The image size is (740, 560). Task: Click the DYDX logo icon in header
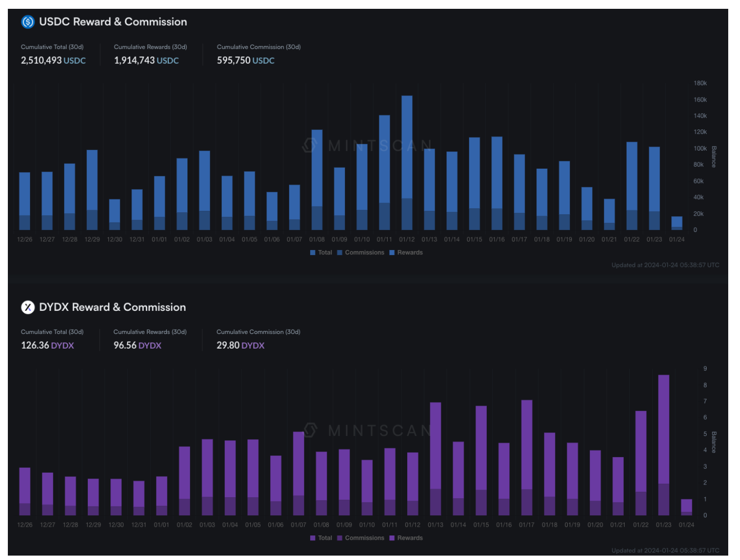click(x=28, y=307)
